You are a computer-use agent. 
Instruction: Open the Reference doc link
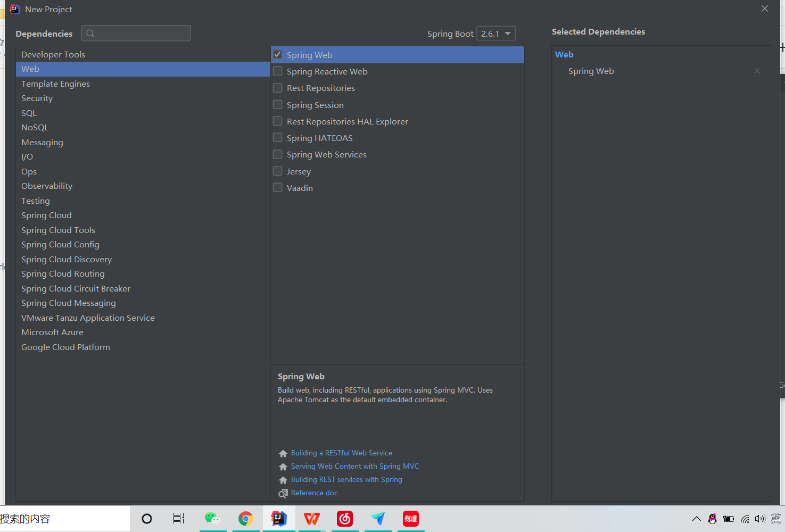(x=314, y=493)
